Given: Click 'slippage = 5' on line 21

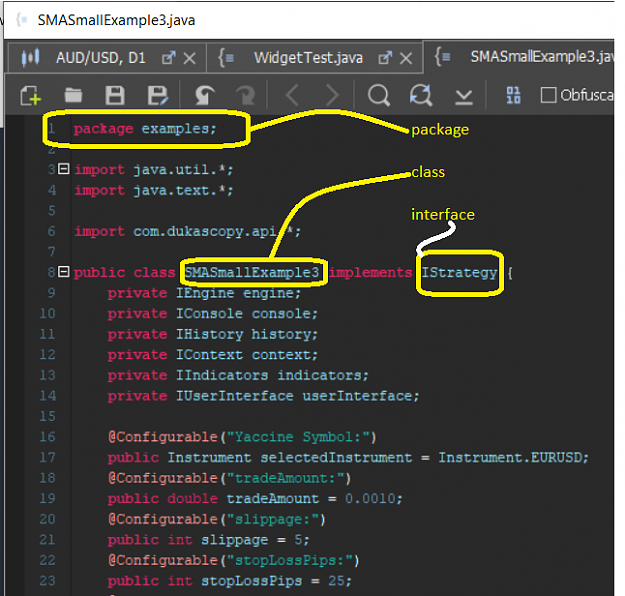Looking at the screenshot, I should tap(251, 540).
